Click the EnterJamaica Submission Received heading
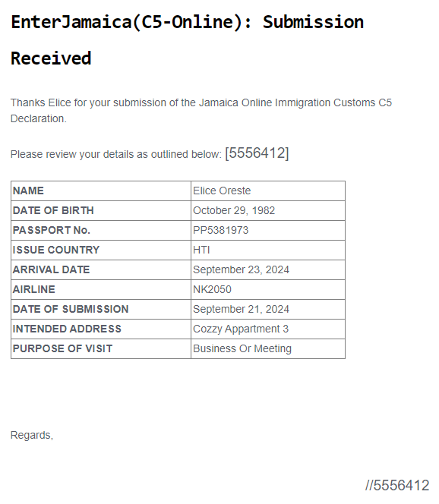This screenshot has height=504, width=439. (x=187, y=40)
